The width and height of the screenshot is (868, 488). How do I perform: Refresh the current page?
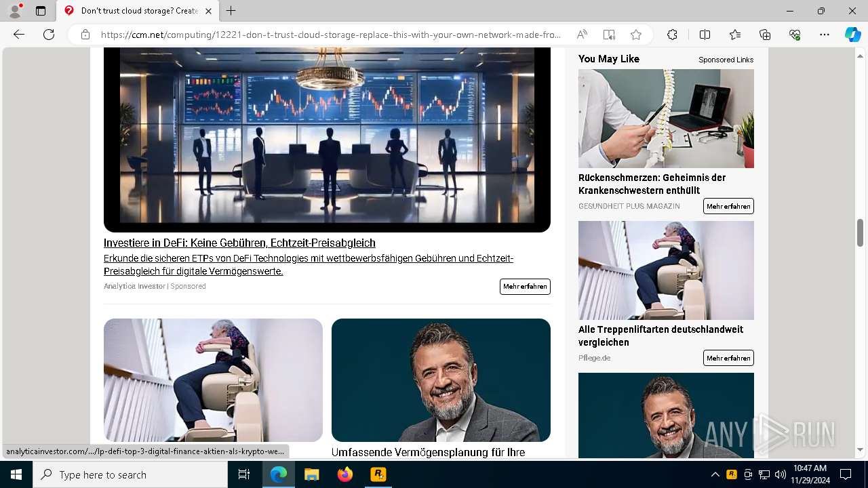click(49, 35)
